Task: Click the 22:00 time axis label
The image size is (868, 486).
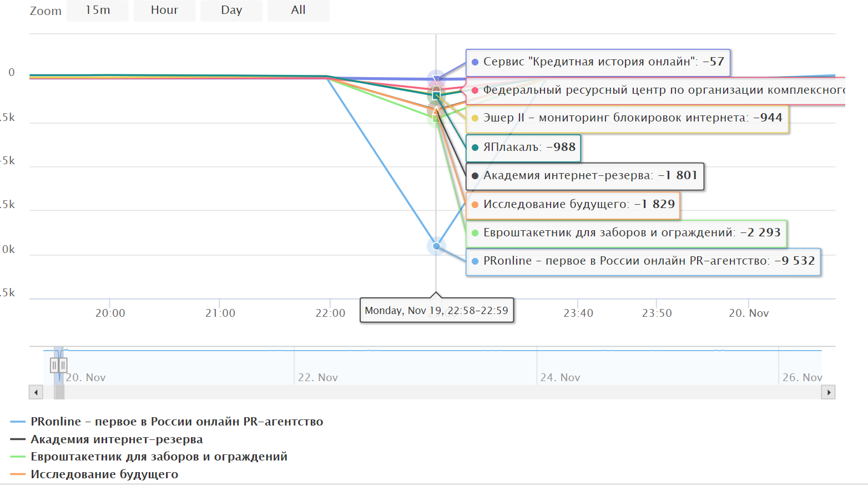Action: [x=330, y=313]
